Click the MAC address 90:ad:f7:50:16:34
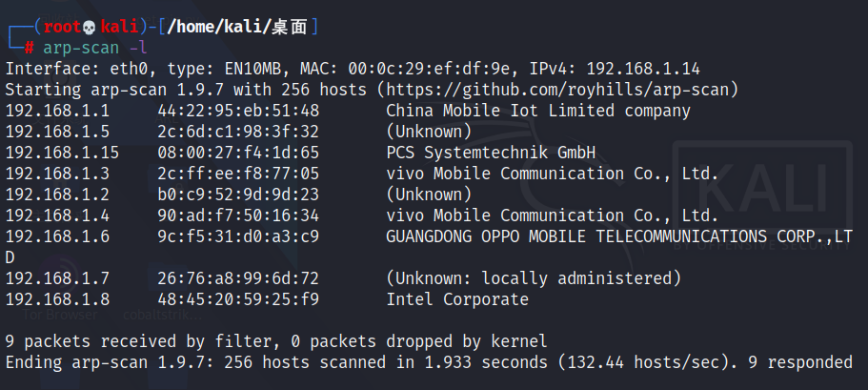 point(238,216)
